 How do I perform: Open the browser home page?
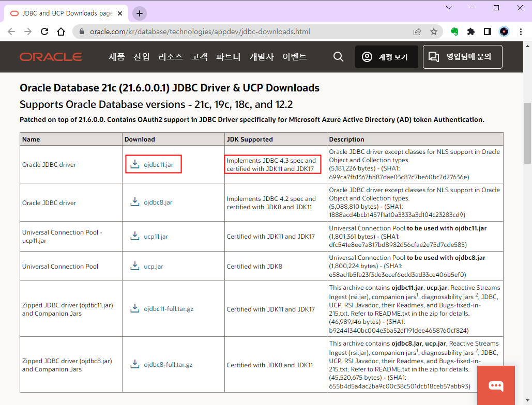pyautogui.click(x=61, y=32)
